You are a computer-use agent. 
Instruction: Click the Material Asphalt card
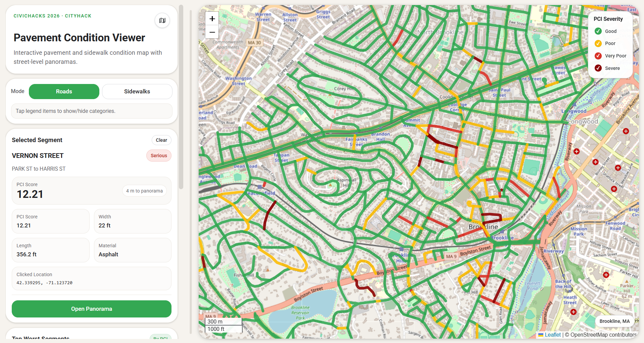(x=133, y=250)
